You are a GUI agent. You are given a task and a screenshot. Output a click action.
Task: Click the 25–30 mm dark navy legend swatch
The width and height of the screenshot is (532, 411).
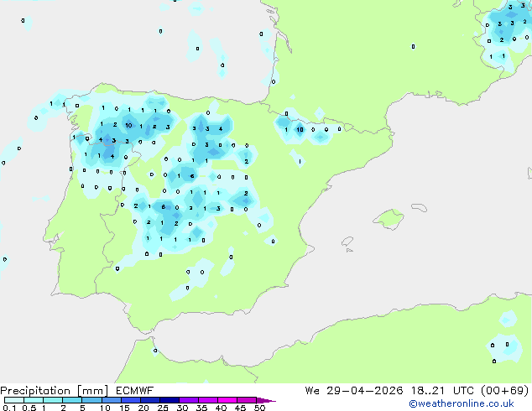coord(170,400)
